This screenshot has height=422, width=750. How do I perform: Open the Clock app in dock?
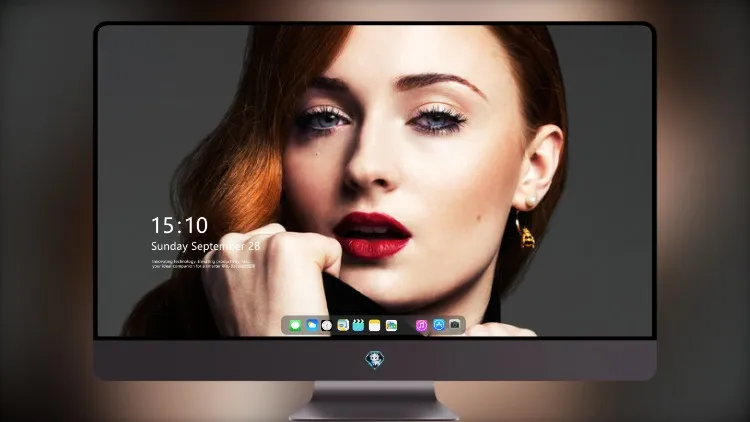coord(327,325)
